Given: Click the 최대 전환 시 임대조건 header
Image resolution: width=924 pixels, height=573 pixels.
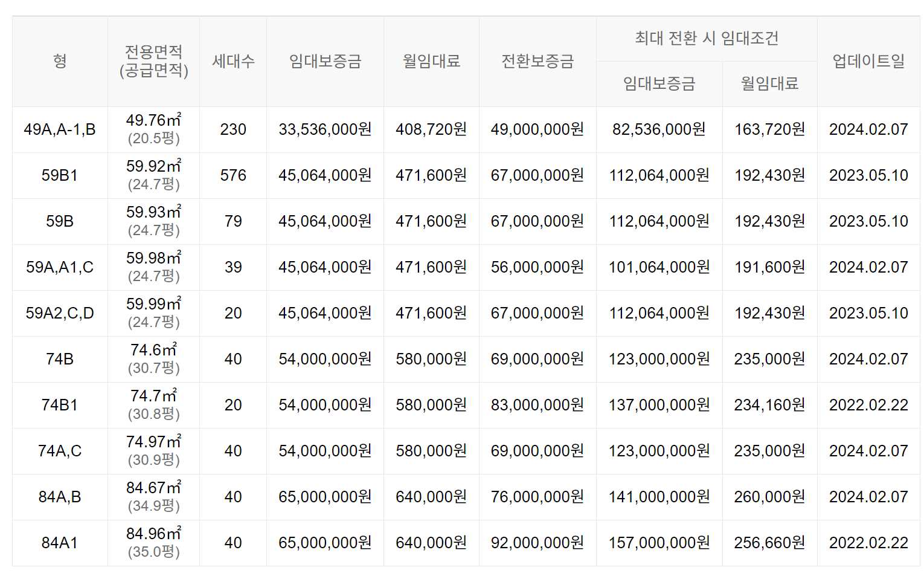Looking at the screenshot, I should [x=707, y=39].
